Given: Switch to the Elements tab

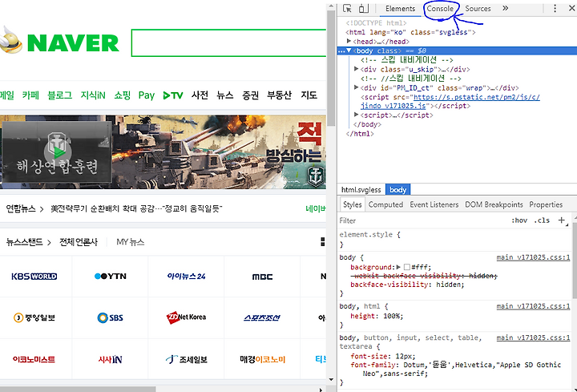Looking at the screenshot, I should (x=400, y=9).
